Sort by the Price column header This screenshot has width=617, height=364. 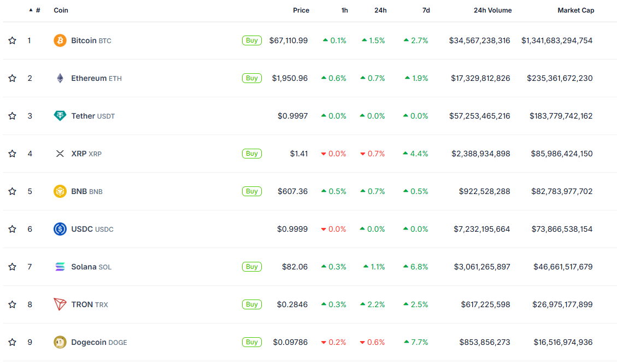click(x=301, y=10)
